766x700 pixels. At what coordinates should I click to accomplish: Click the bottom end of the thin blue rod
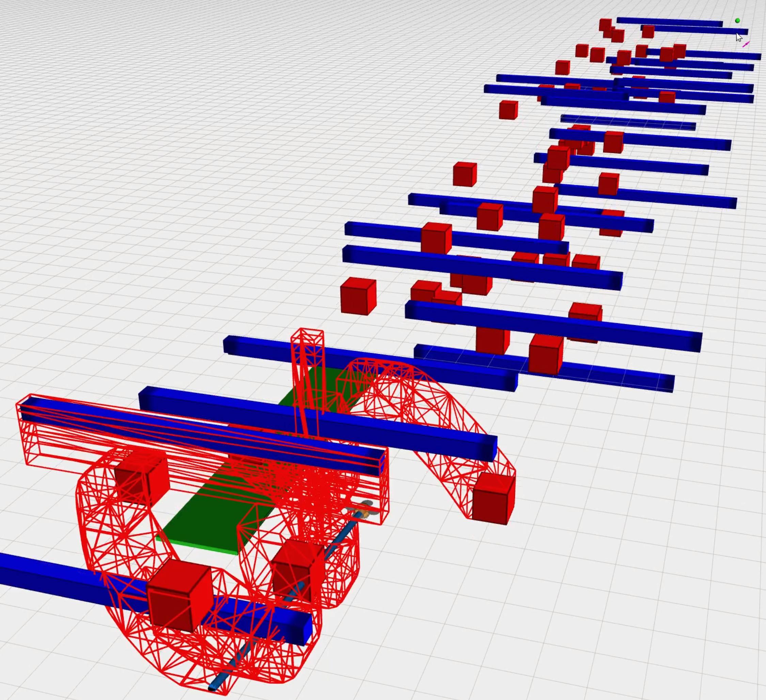214,687
